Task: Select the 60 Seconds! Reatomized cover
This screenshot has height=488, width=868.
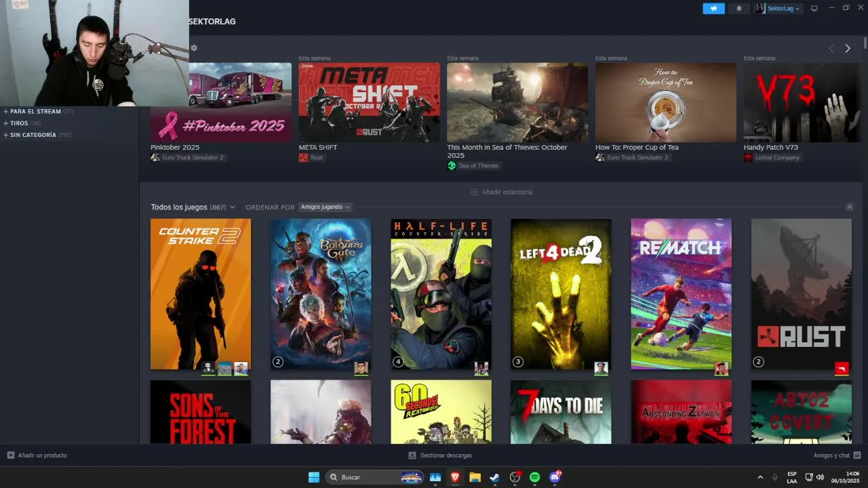Action: tap(441, 412)
